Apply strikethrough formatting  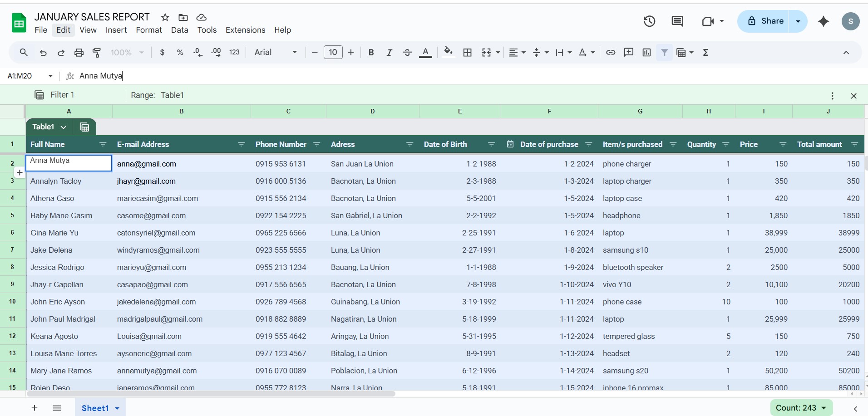tap(407, 53)
